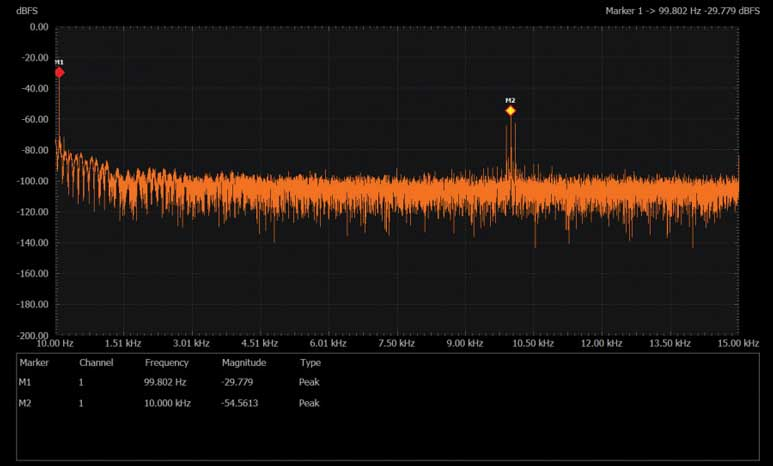
Task: Click the -29.779 magnitude cell
Action: pyautogui.click(x=237, y=382)
